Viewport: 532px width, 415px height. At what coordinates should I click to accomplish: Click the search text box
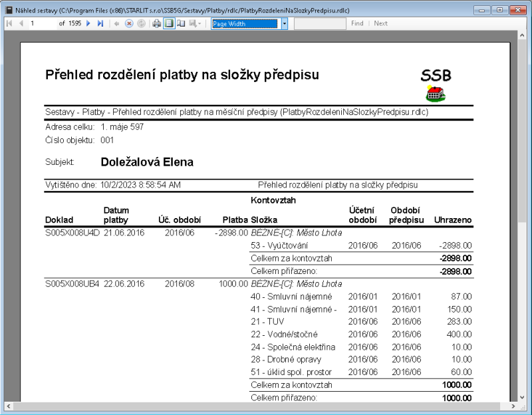point(319,24)
